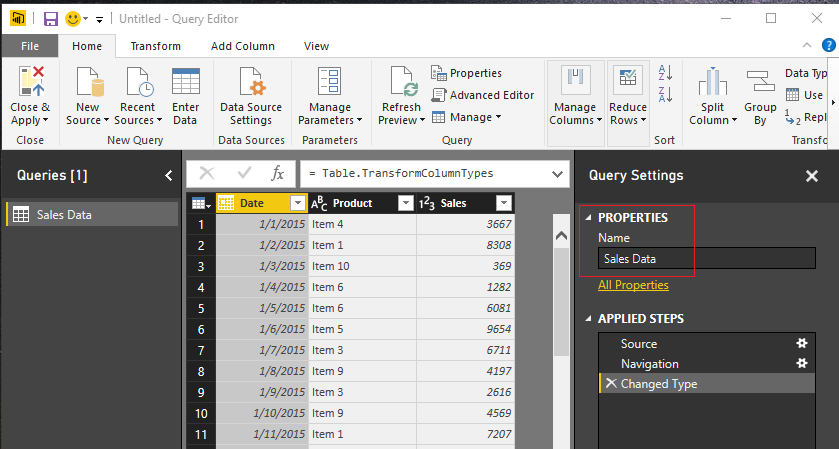
Task: Open the Quick Access Toolbar customize dropdown
Action: click(100, 20)
